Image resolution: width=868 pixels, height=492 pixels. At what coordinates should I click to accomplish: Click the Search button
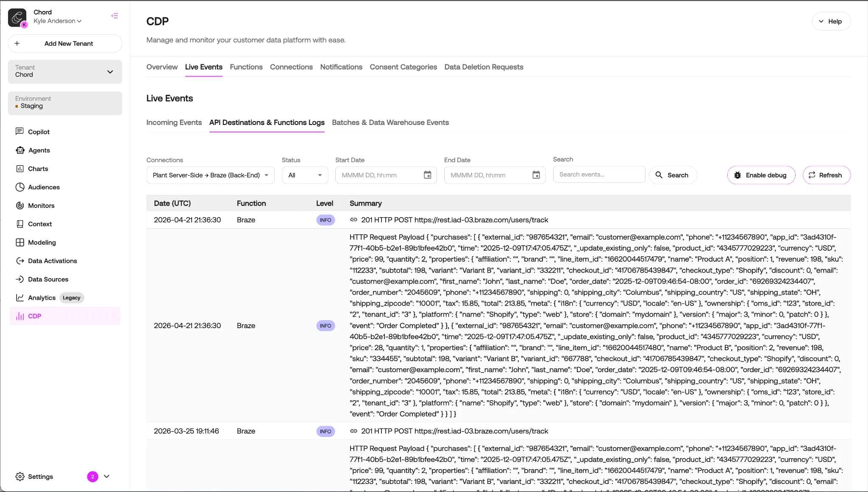[673, 175]
